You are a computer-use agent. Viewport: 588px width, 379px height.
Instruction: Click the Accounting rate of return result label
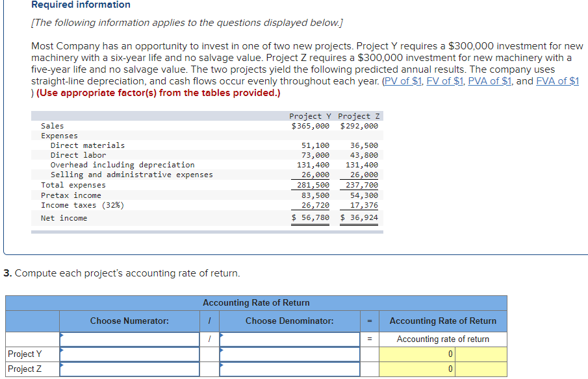click(443, 339)
